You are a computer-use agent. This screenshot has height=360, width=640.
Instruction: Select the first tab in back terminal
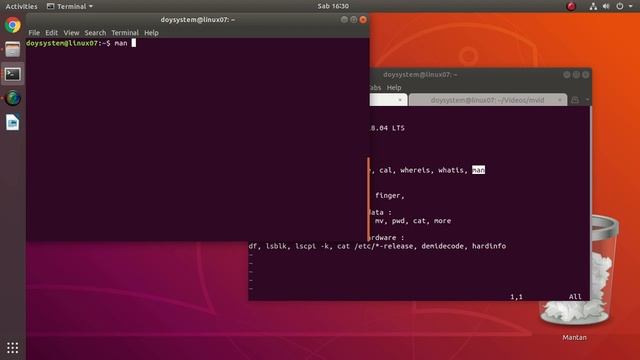click(x=388, y=100)
